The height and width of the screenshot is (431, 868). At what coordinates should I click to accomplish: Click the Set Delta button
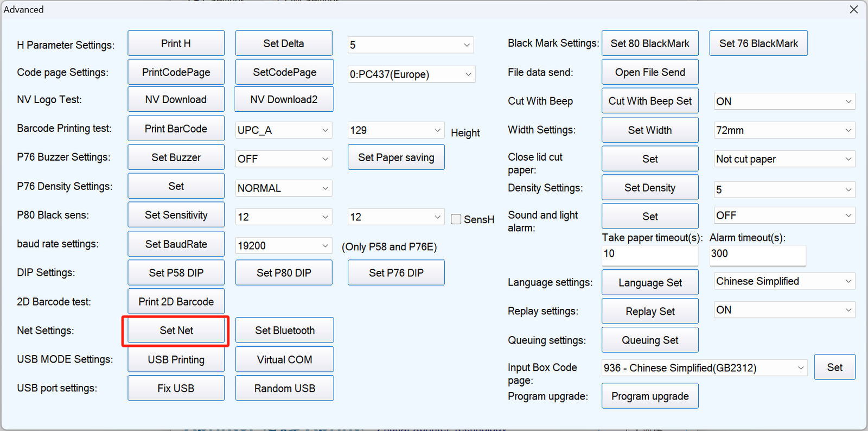point(284,43)
